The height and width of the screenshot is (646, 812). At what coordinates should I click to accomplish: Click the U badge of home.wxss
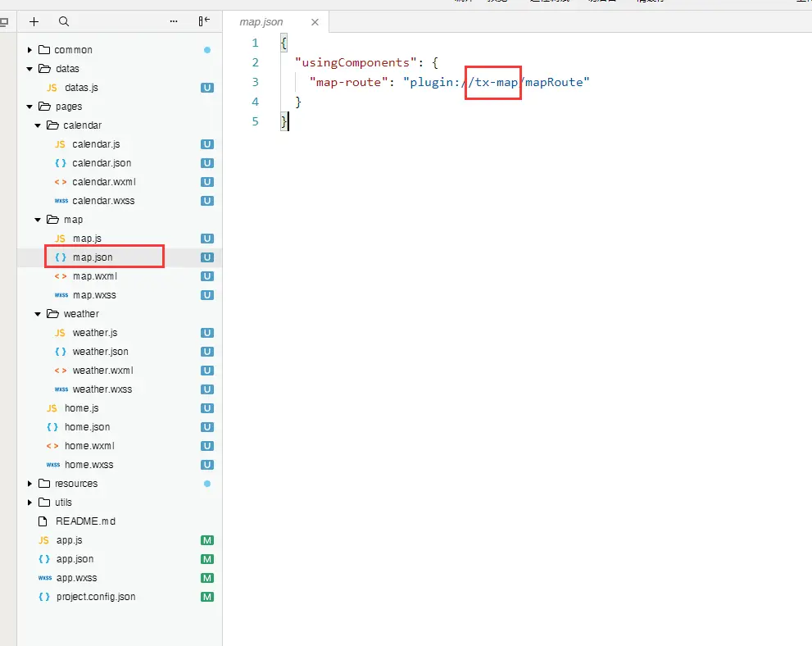click(x=207, y=465)
